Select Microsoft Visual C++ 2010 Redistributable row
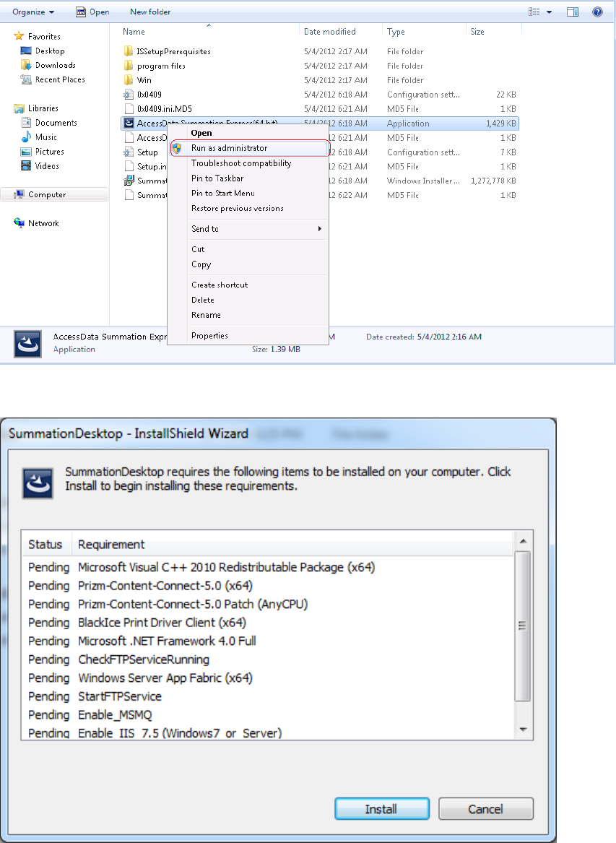The width and height of the screenshot is (616, 843). (268, 567)
